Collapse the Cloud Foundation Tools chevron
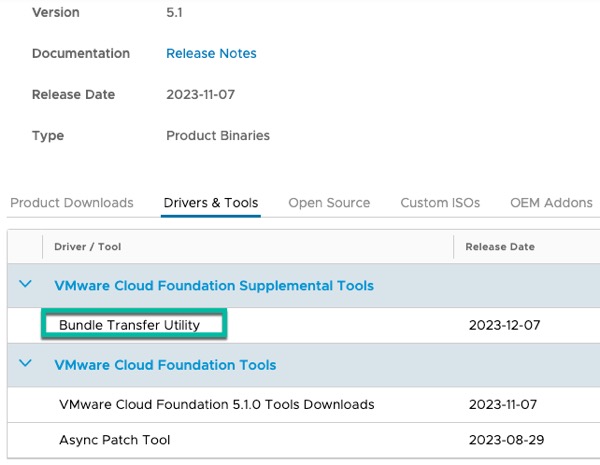The width and height of the screenshot is (600, 465). (25, 365)
